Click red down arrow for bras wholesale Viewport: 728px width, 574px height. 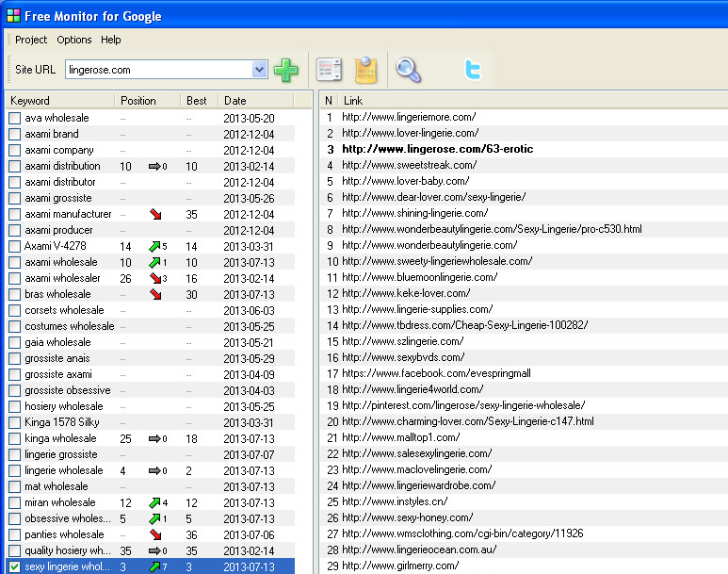pyautogui.click(x=155, y=295)
